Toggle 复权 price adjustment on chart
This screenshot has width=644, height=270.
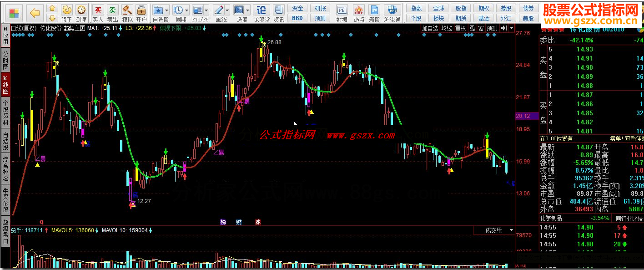pyautogui.click(x=461, y=28)
